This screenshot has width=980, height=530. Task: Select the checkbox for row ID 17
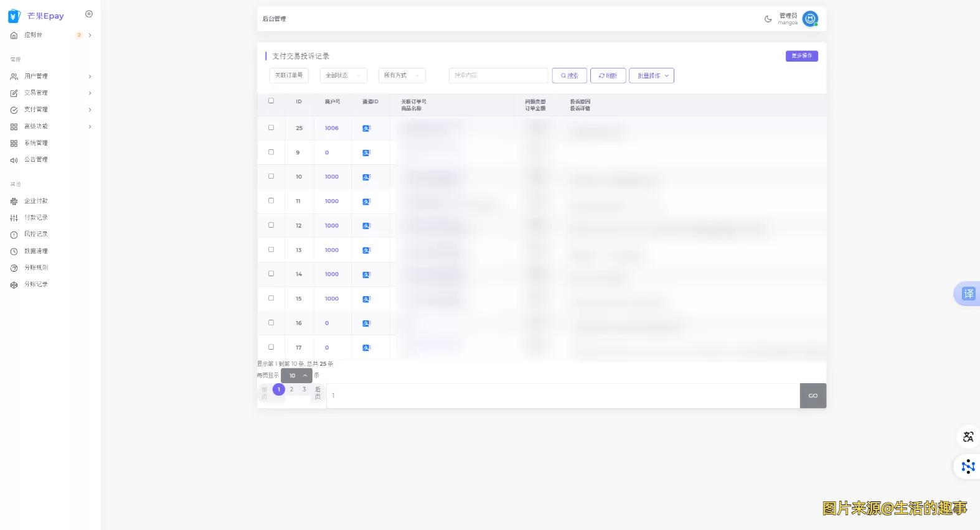tap(271, 347)
